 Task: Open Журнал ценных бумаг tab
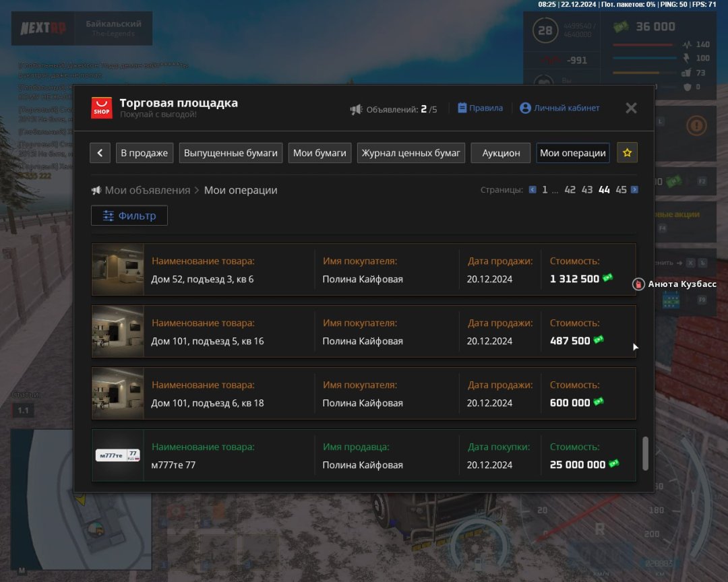click(411, 153)
